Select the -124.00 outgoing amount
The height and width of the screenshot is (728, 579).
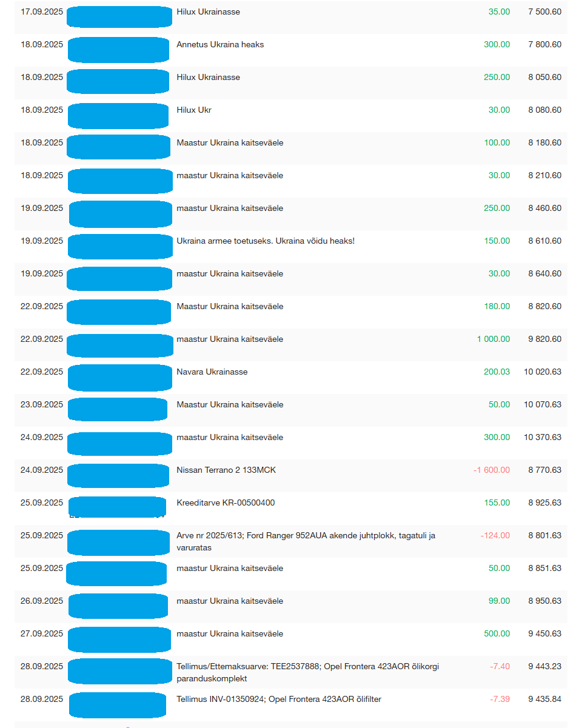[495, 535]
